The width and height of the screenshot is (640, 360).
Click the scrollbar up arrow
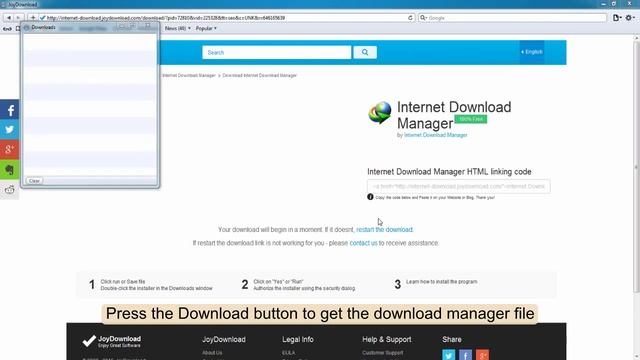[636, 38]
